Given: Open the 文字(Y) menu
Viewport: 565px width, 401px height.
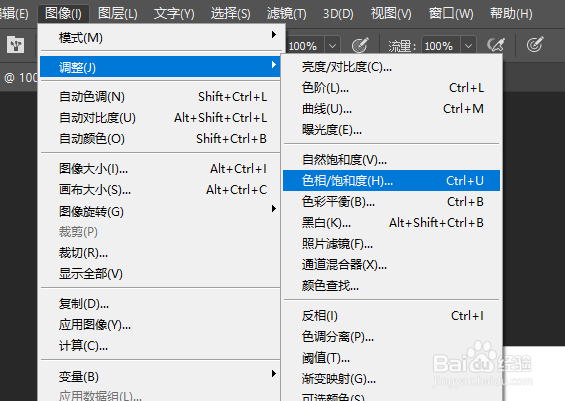Looking at the screenshot, I should coord(174,14).
